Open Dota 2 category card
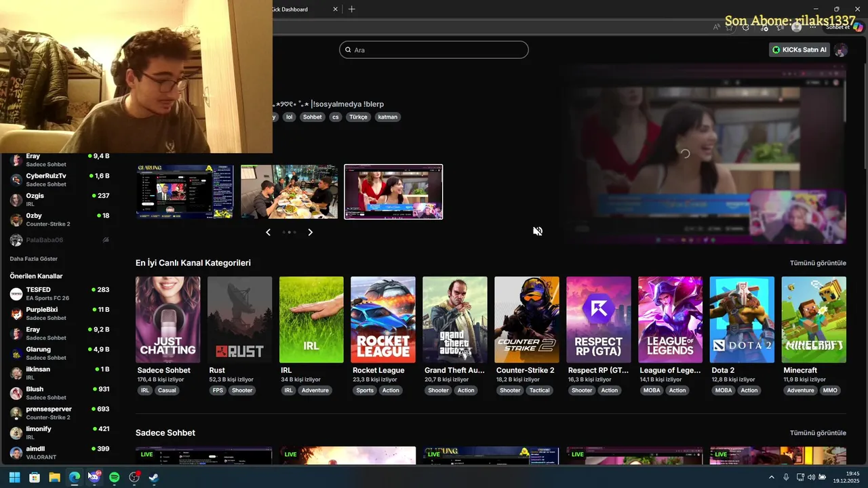This screenshot has height=488, width=868. [x=742, y=319]
